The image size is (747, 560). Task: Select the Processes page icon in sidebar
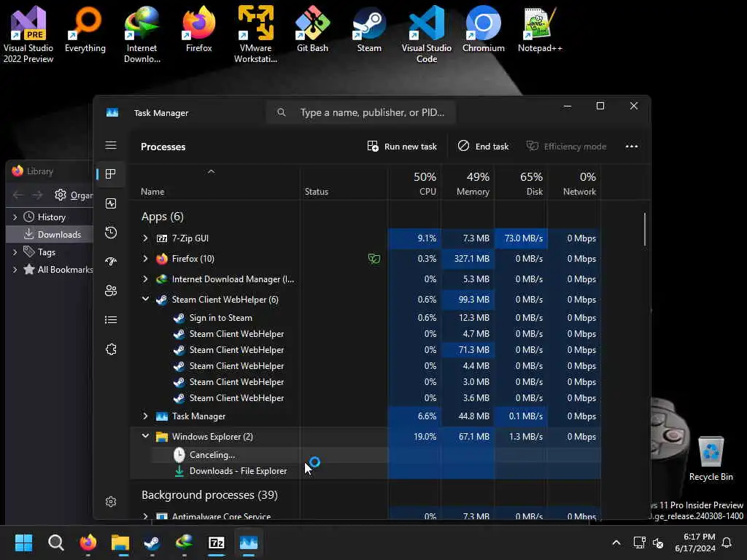click(111, 174)
